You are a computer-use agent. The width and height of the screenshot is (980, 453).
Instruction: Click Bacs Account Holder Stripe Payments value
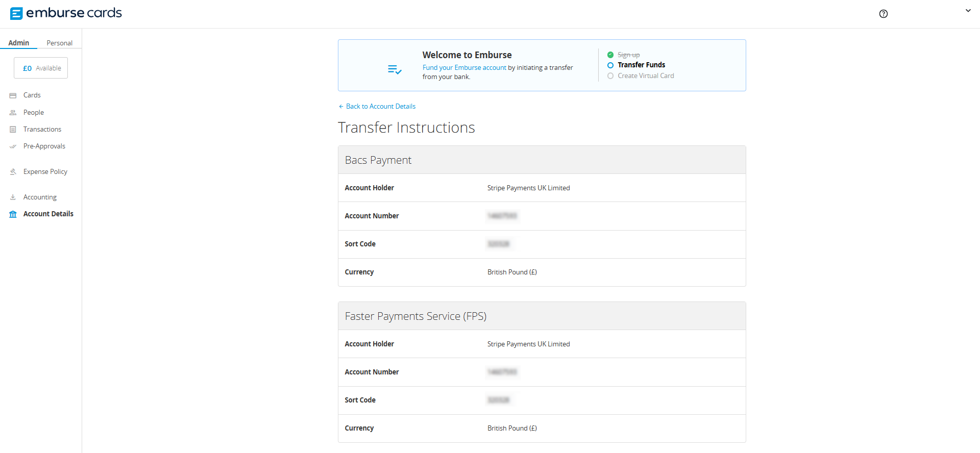point(528,188)
